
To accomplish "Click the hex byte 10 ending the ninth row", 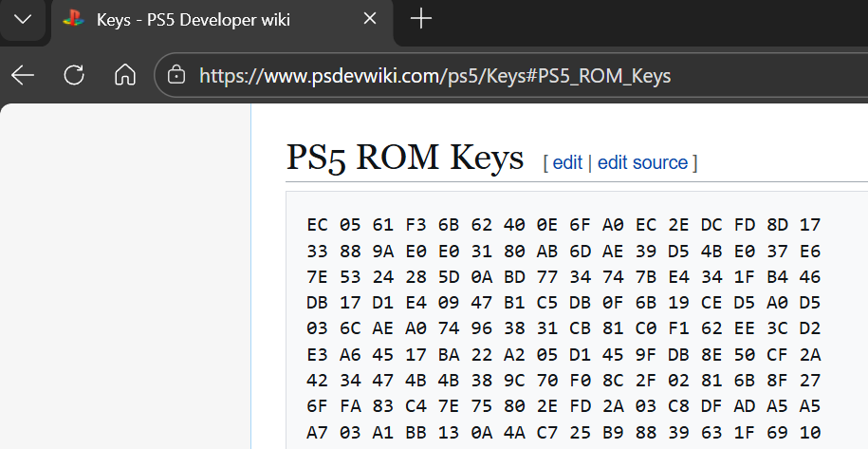I will [x=810, y=433].
